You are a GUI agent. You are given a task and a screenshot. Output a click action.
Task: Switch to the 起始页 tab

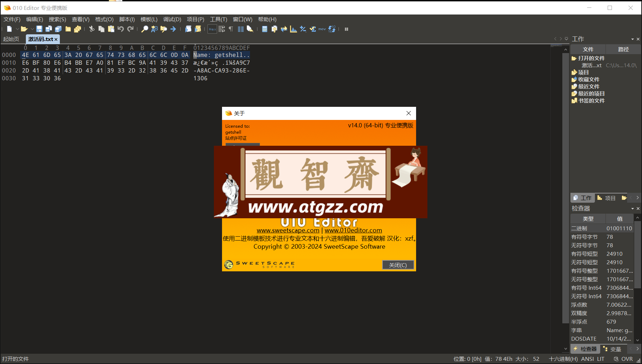point(11,39)
